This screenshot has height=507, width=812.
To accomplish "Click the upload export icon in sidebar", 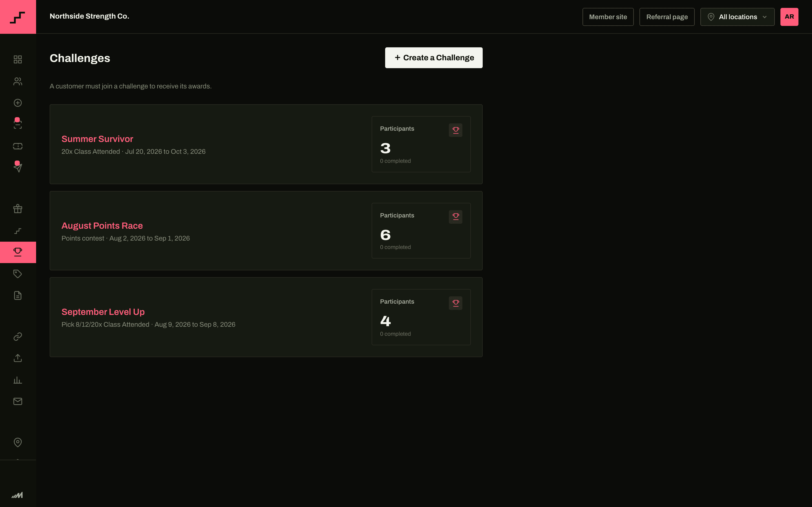I will tap(18, 358).
